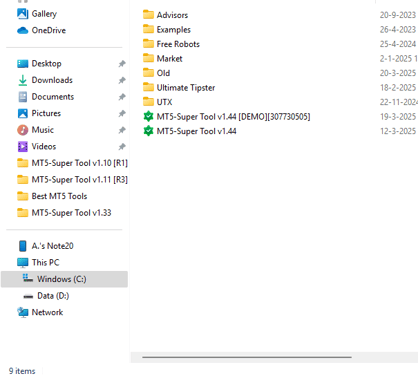Open the Network icon in sidebar

[x=23, y=312]
